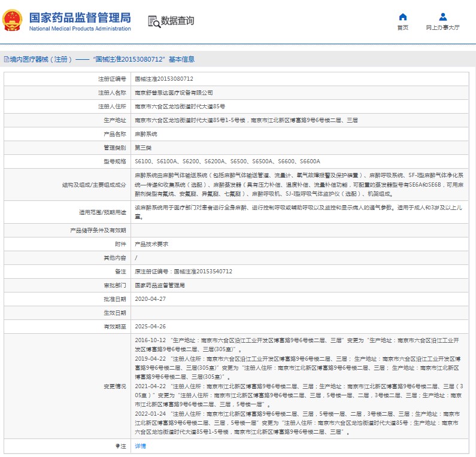Click the 境内医疗器械（注册）breadcrumb text
Screen dimensions: 476x457
pyautogui.click(x=41, y=59)
